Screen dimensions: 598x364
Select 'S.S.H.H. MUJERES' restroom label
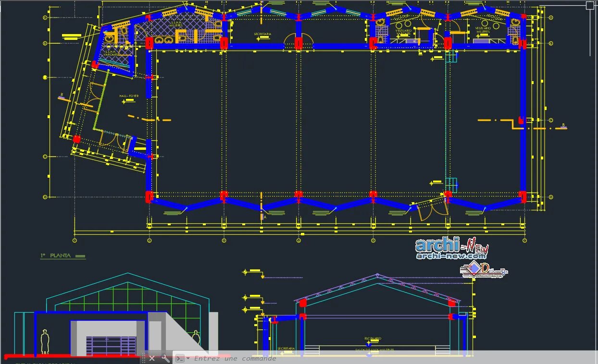[x=176, y=24]
